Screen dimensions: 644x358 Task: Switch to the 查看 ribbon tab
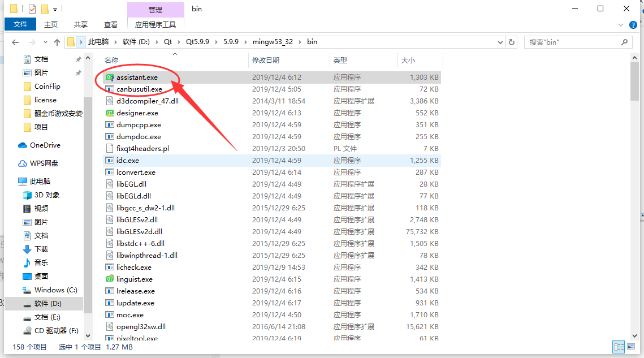[110, 25]
